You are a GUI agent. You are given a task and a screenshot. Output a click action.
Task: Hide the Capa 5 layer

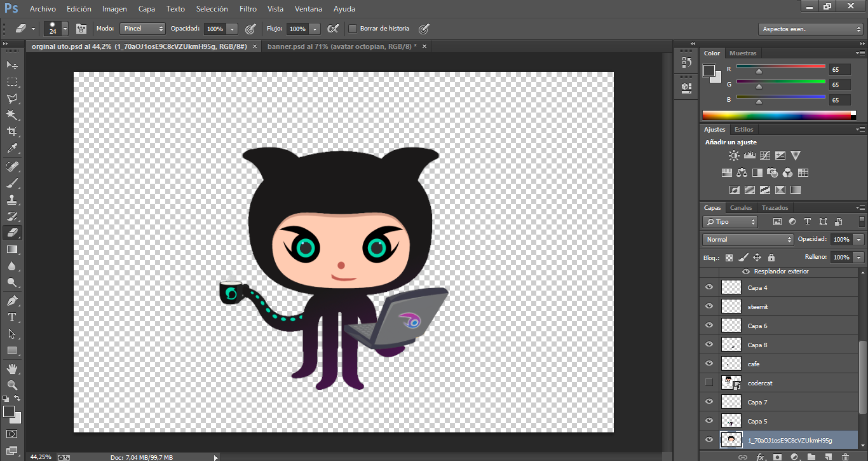tap(709, 421)
